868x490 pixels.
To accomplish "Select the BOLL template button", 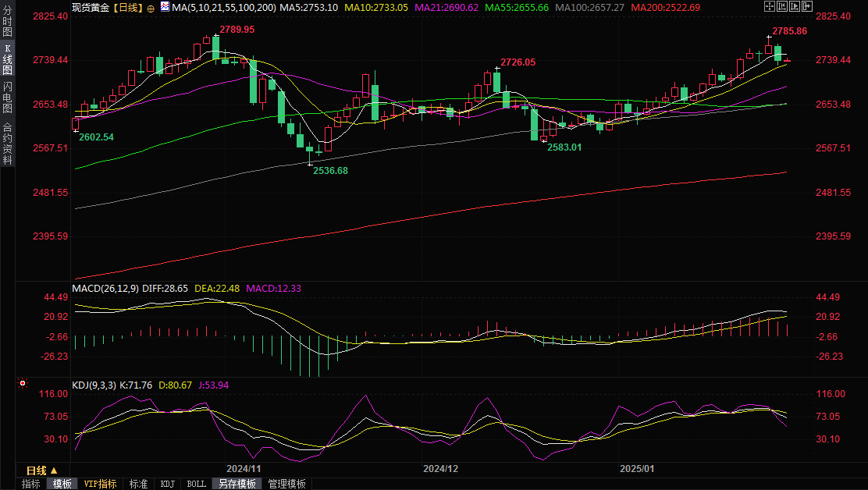I will tap(197, 484).
